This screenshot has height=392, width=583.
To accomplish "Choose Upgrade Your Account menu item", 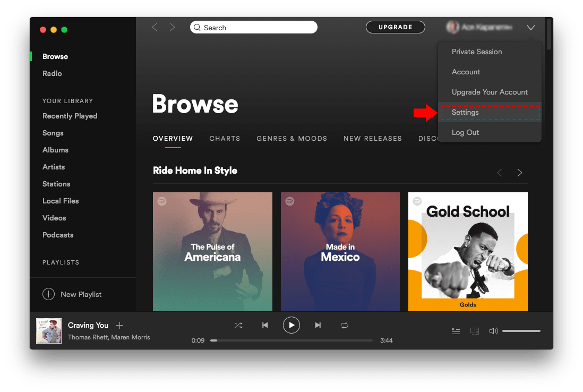I will tap(490, 92).
